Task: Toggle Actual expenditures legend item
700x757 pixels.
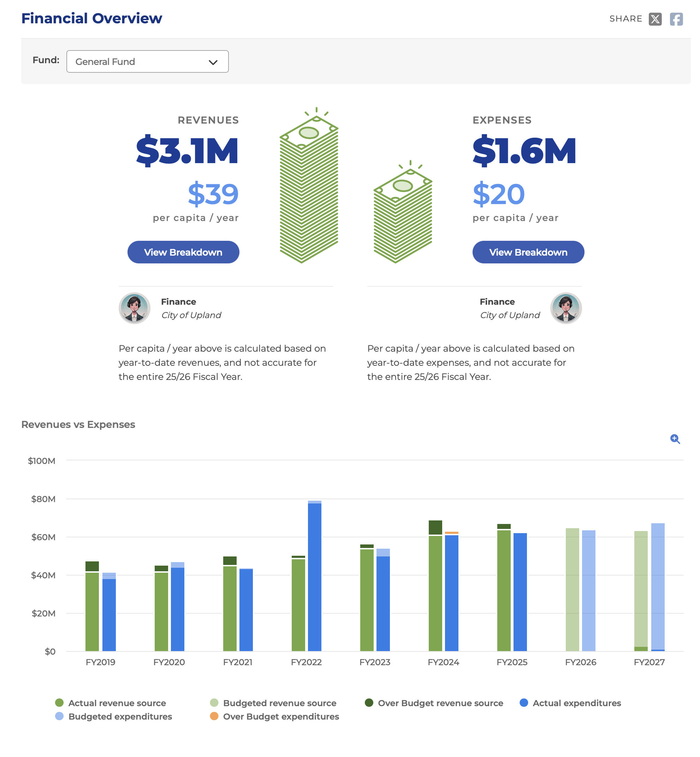Action: [x=570, y=703]
